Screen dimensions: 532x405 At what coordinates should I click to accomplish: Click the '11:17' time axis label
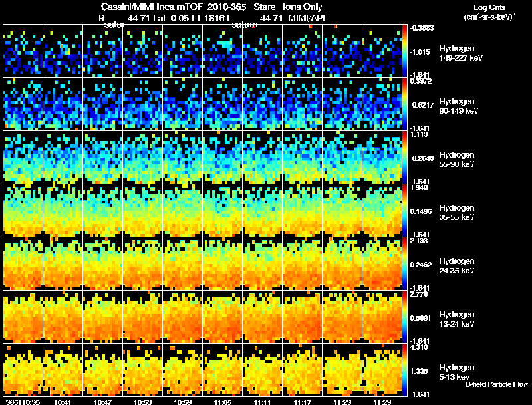point(303,402)
